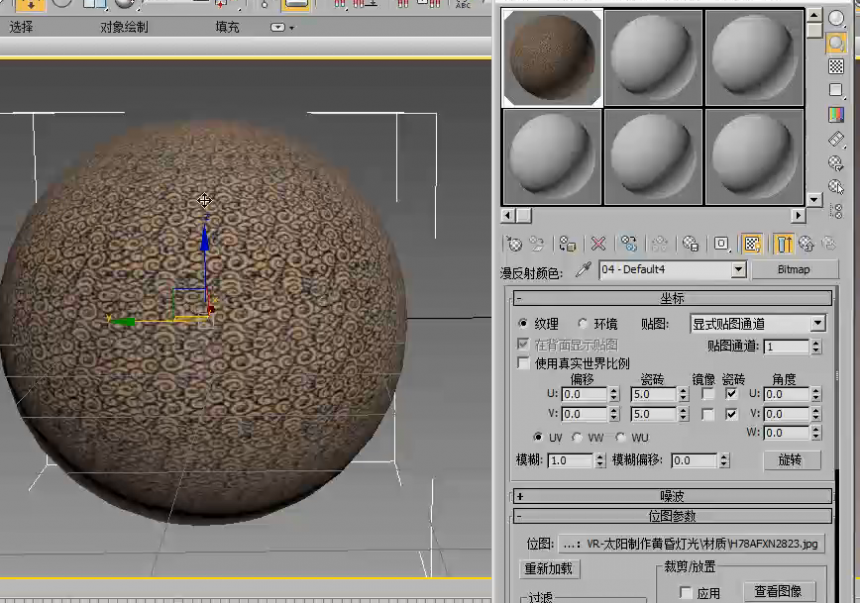Click the 模糊偏移 value field
860x603 pixels.
point(694,460)
